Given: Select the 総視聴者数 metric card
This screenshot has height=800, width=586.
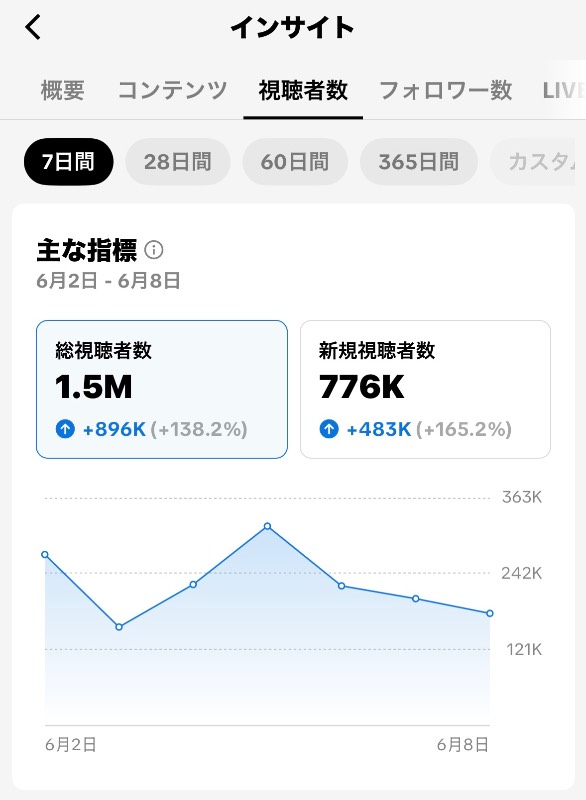Looking at the screenshot, I should [x=162, y=389].
